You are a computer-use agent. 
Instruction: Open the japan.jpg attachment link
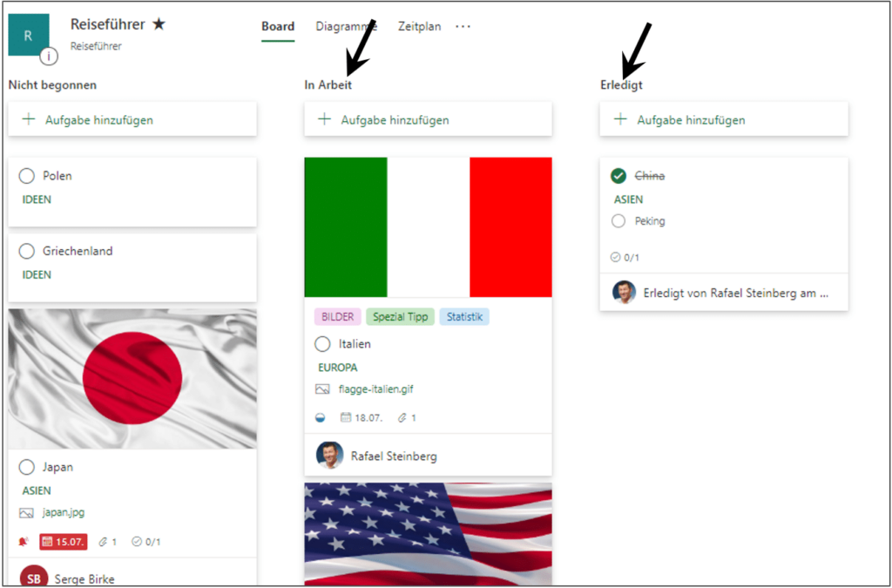(64, 512)
